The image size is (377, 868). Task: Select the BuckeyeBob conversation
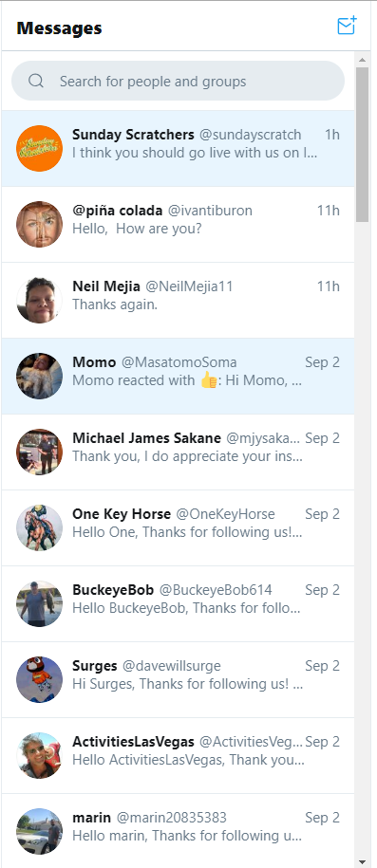178,603
